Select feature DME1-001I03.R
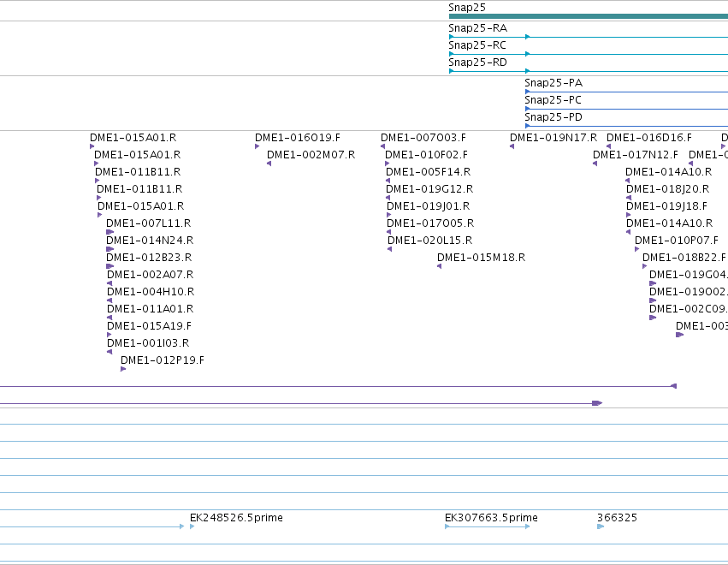This screenshot has width=728, height=565. (x=148, y=343)
